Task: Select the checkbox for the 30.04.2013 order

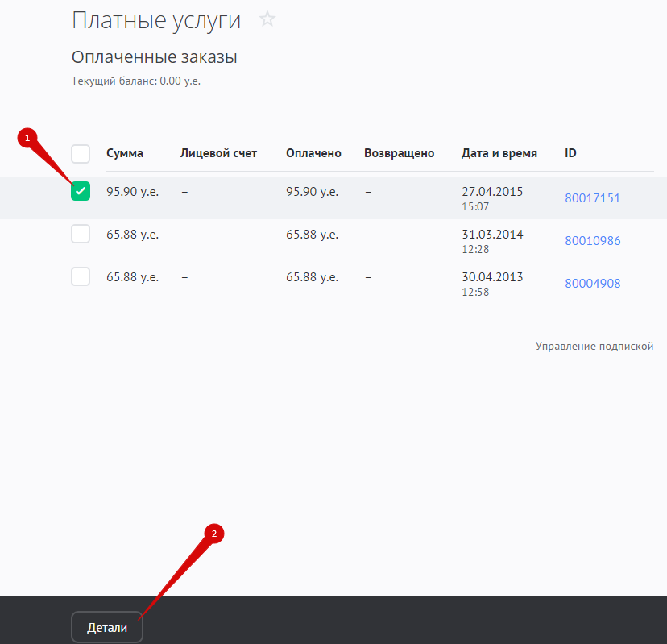Action: click(81, 277)
